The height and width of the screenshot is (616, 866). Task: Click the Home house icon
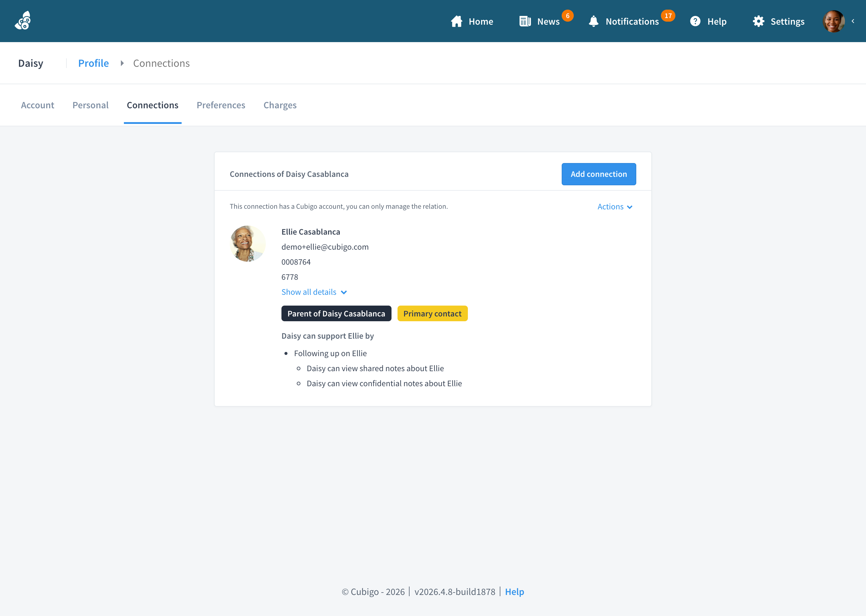pyautogui.click(x=456, y=21)
